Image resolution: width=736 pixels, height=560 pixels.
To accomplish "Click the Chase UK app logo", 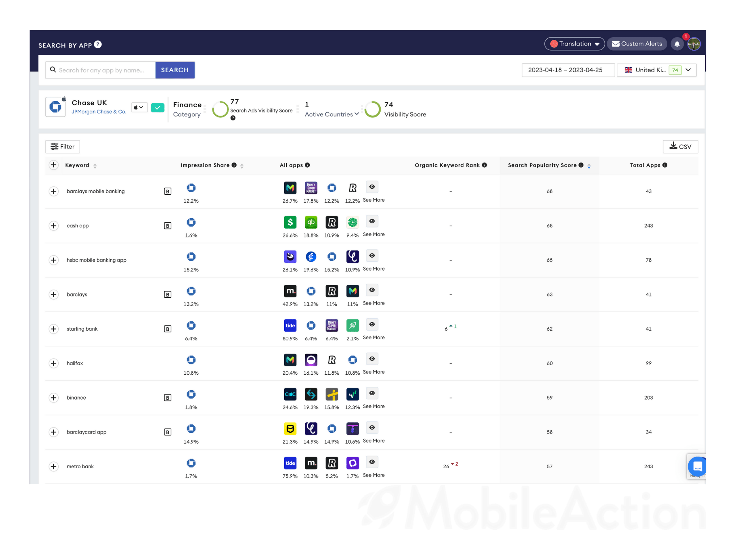I will click(x=55, y=107).
